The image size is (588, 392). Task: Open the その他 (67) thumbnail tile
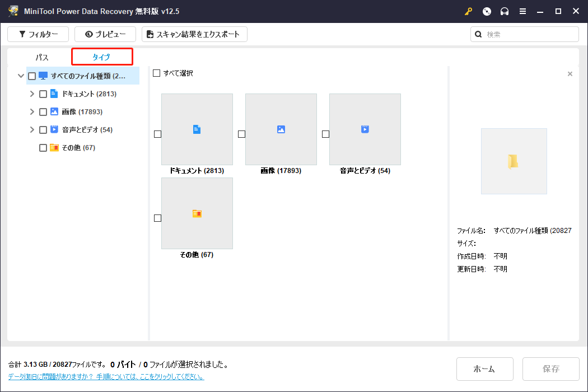[x=197, y=213]
